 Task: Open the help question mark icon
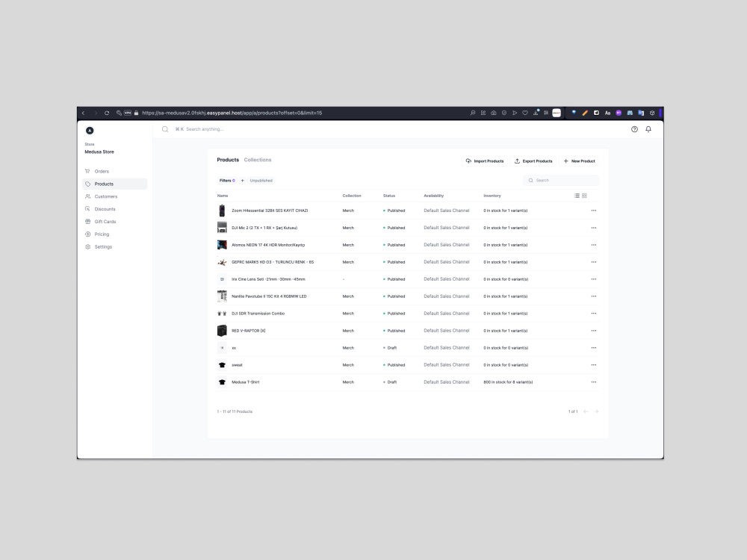634,129
